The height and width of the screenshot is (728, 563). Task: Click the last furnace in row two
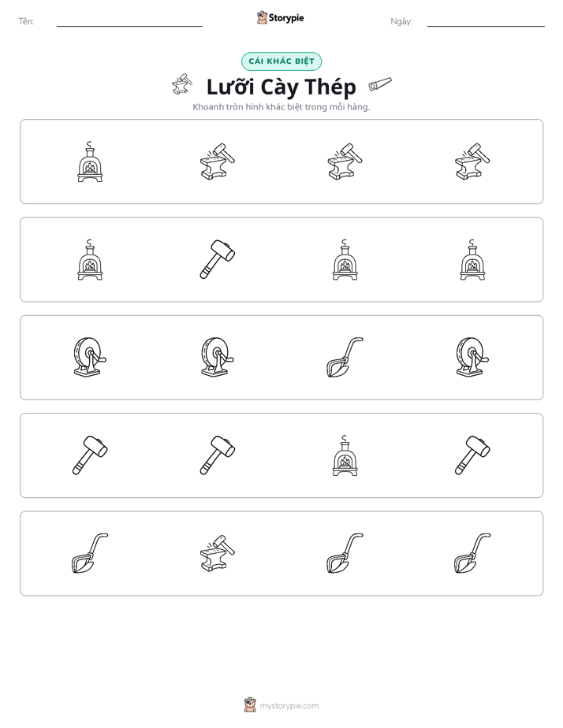point(472,259)
